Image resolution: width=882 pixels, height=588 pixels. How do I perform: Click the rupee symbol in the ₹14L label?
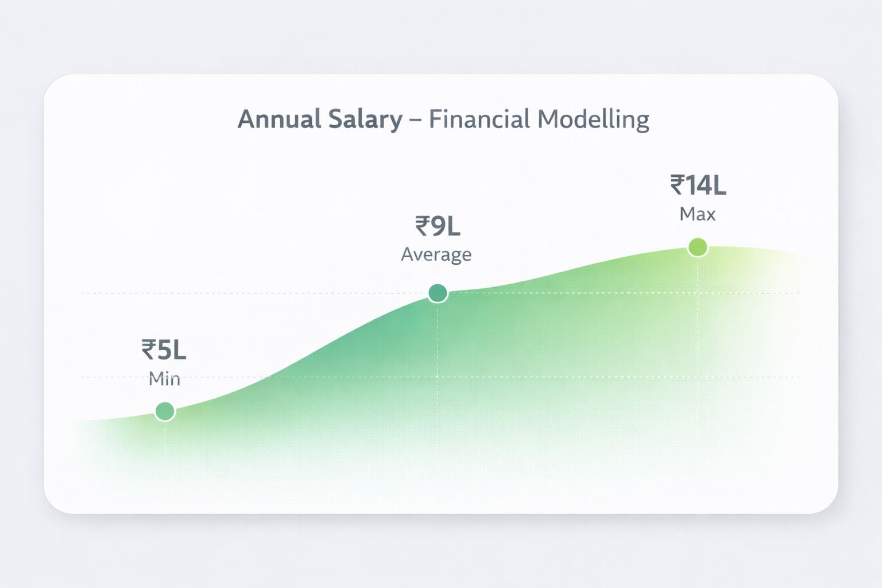click(677, 185)
